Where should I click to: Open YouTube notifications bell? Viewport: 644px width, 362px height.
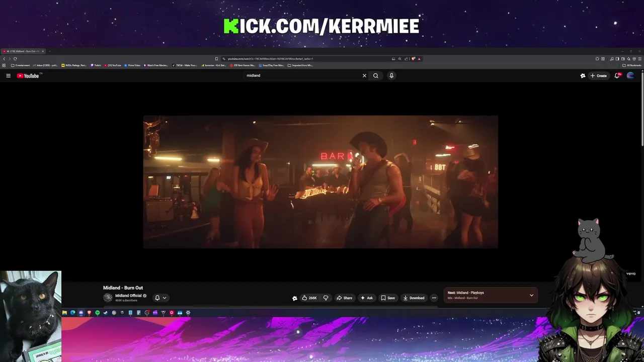pyautogui.click(x=617, y=75)
